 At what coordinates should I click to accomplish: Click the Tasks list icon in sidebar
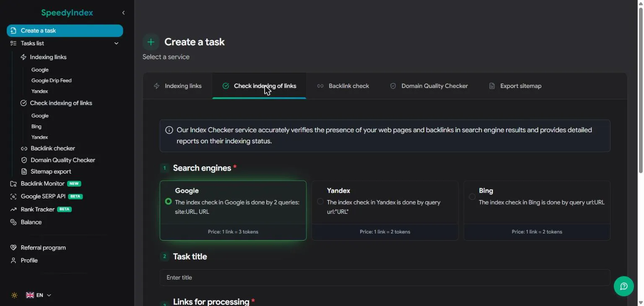(13, 43)
